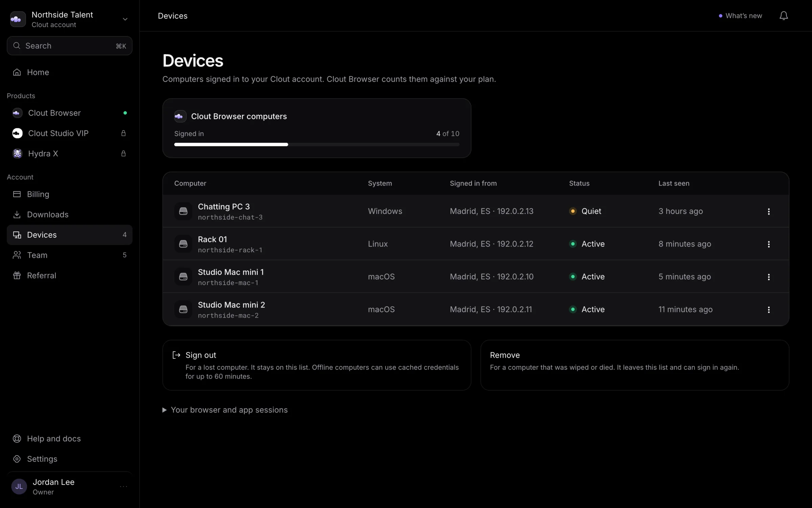Image resolution: width=812 pixels, height=508 pixels.
Task: Open the menu for Studio Mac mini 2
Action: (x=769, y=310)
